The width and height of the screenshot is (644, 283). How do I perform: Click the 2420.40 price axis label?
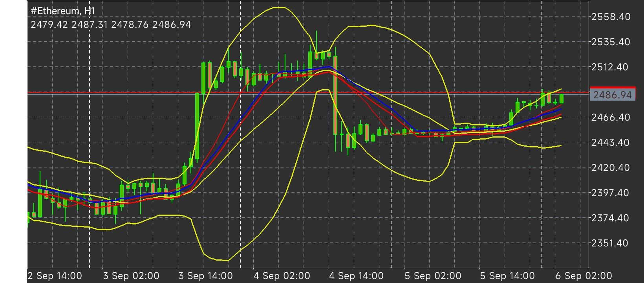pyautogui.click(x=611, y=167)
